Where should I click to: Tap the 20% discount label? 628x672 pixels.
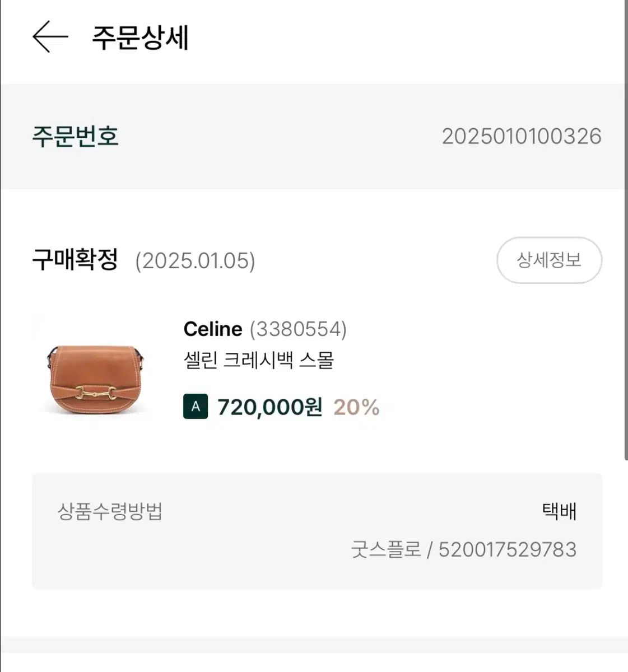pyautogui.click(x=356, y=407)
